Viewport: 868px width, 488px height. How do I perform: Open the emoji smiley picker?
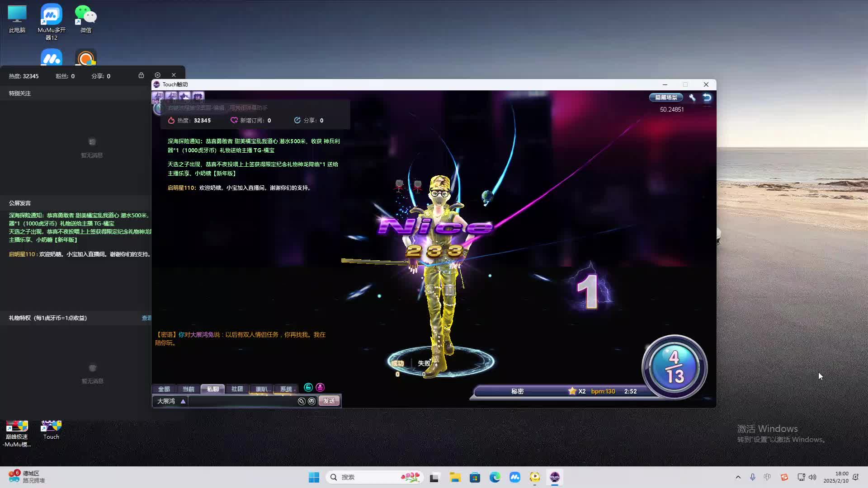[x=311, y=401]
